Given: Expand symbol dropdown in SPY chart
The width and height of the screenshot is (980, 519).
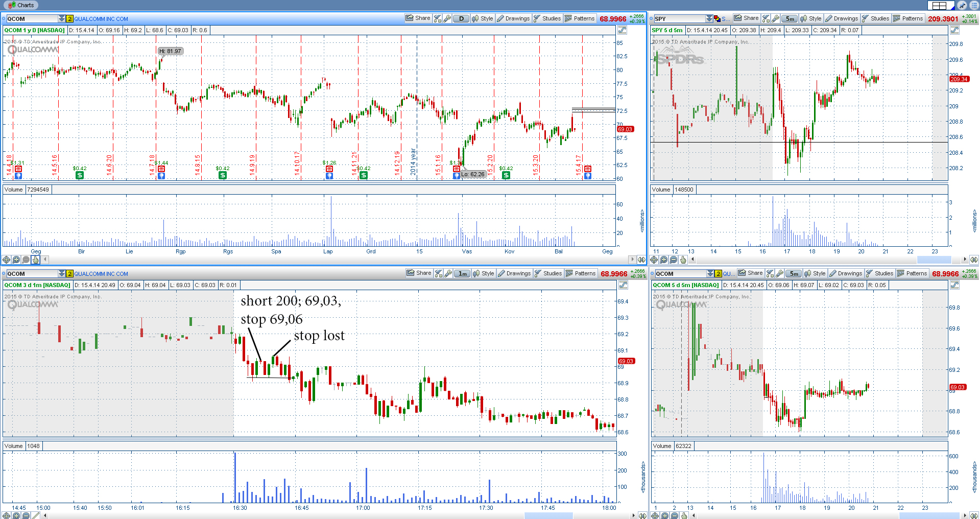Looking at the screenshot, I should [x=709, y=18].
